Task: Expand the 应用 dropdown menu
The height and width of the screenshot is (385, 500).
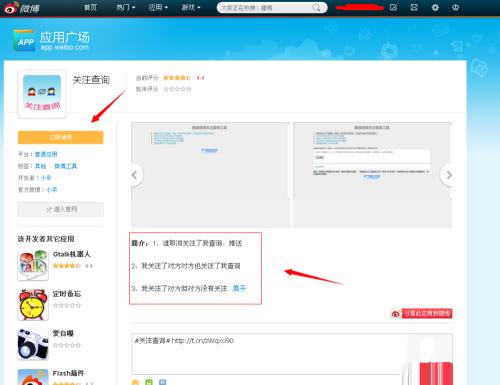Action: pyautogui.click(x=158, y=7)
